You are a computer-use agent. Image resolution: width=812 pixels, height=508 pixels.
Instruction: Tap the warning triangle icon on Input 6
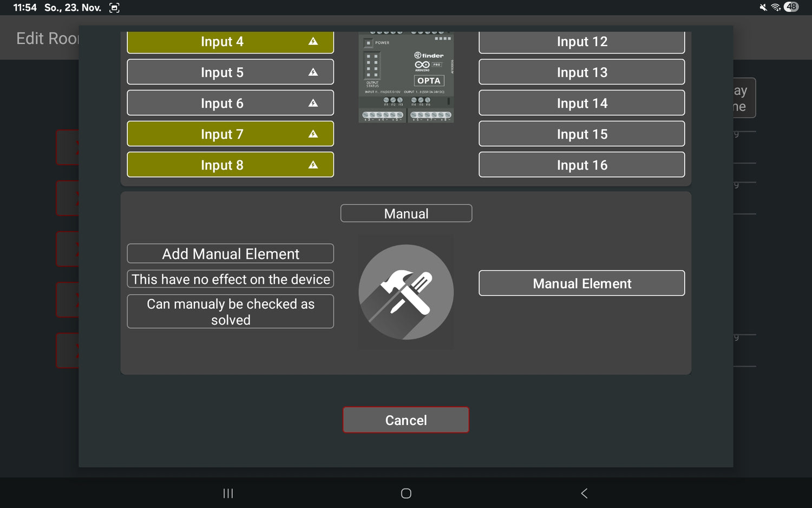coord(313,103)
